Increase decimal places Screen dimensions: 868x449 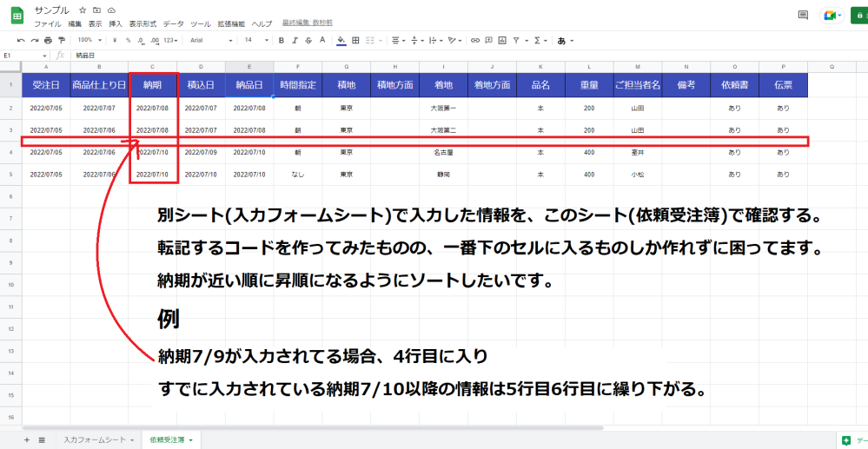click(x=155, y=41)
